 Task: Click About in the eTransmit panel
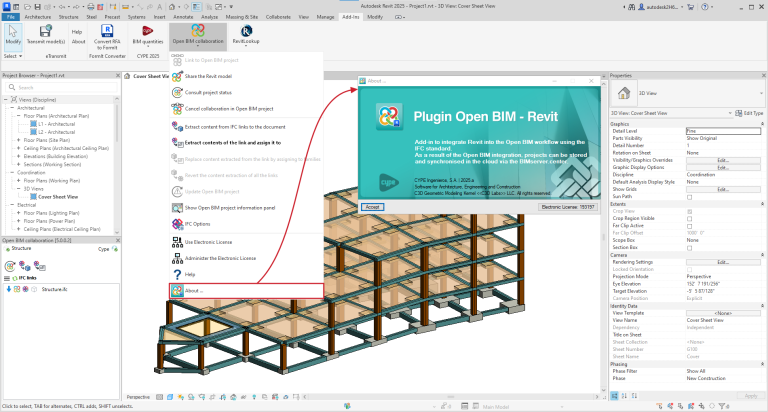click(x=78, y=42)
